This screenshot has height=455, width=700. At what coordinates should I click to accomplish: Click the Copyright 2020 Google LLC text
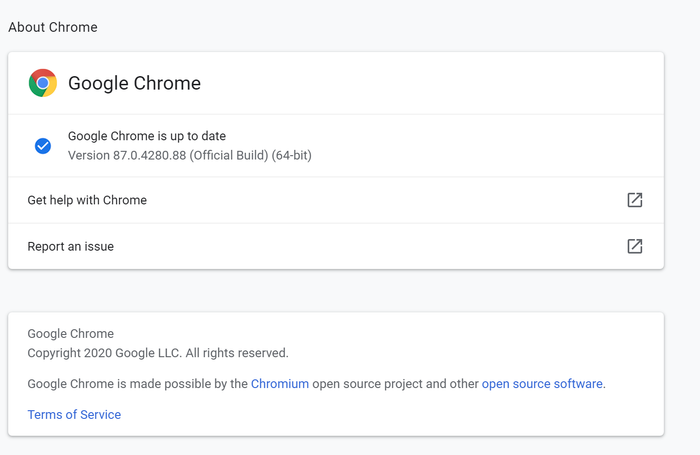[x=104, y=353]
